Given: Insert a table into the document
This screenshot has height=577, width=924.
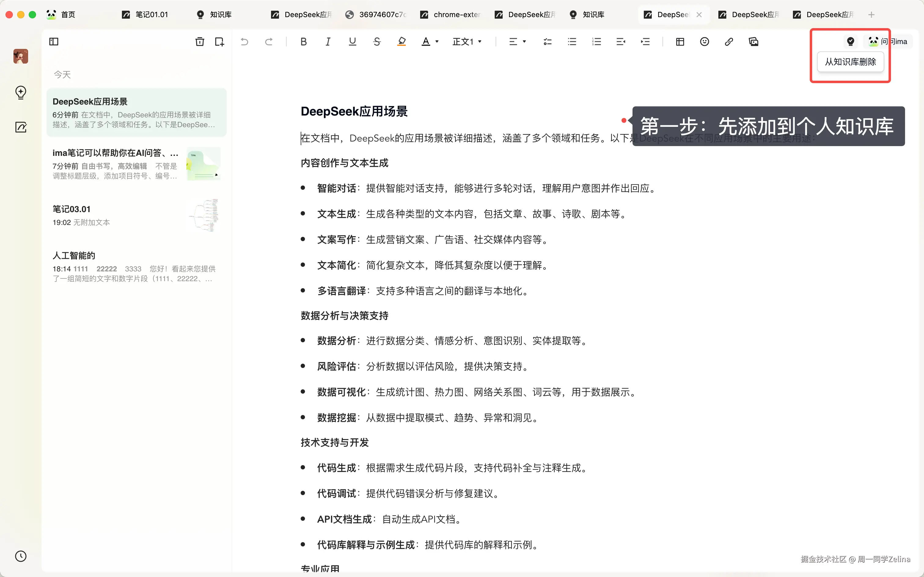Looking at the screenshot, I should click(680, 42).
